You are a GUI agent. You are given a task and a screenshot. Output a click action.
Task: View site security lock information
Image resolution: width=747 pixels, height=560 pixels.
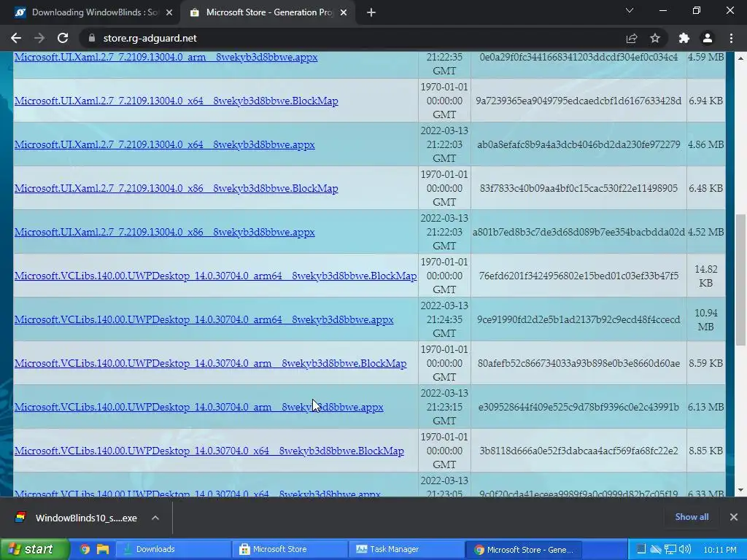(92, 38)
